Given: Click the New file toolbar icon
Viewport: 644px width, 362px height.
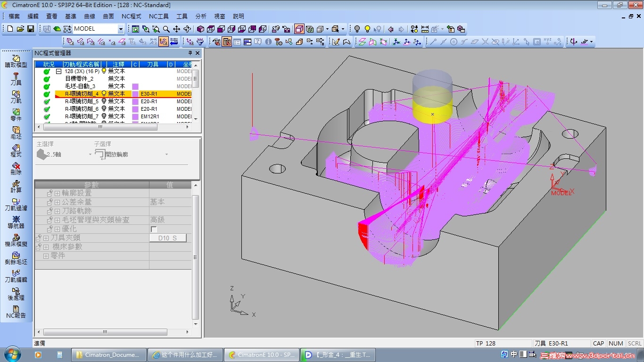Looking at the screenshot, I should point(10,29).
